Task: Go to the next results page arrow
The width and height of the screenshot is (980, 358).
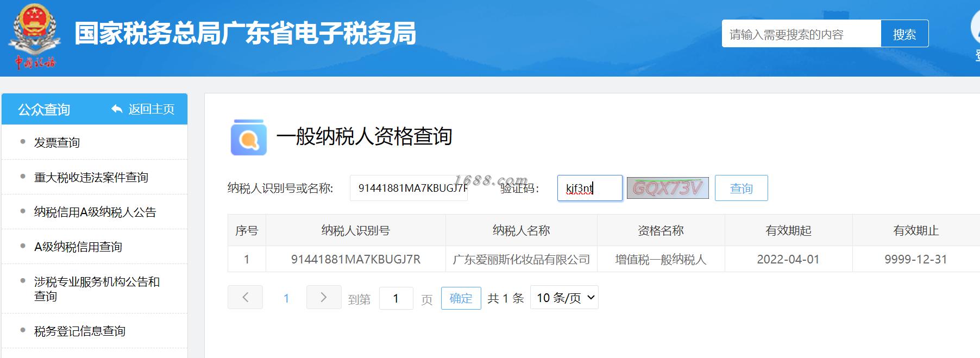Action: click(324, 297)
